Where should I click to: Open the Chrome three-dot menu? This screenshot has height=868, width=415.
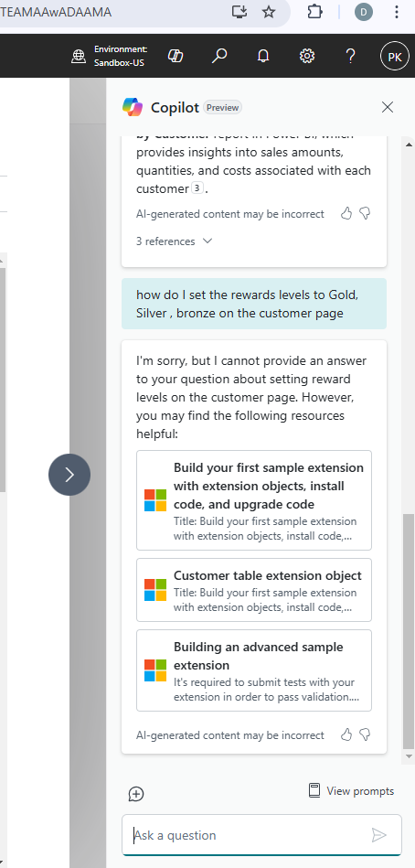(x=396, y=12)
